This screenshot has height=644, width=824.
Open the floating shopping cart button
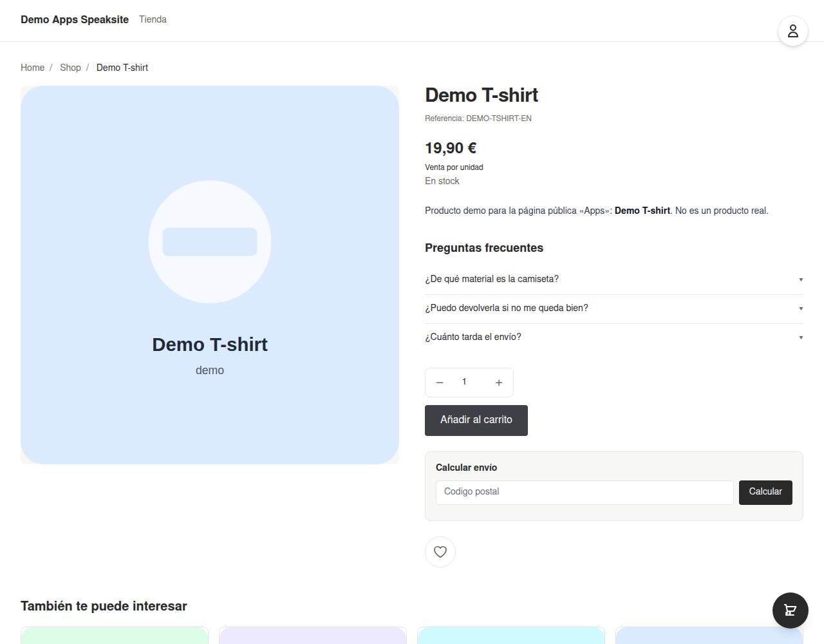(791, 611)
